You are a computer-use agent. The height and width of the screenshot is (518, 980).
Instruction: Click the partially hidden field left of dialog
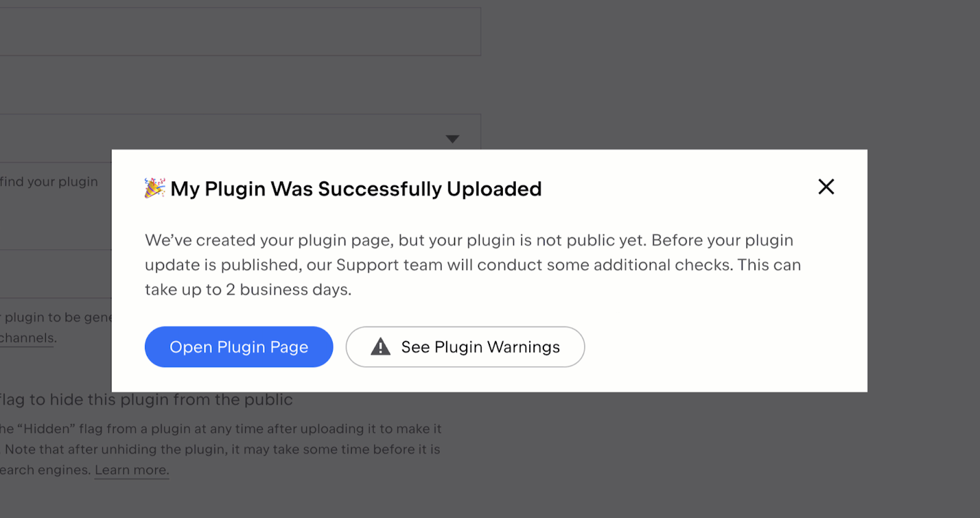pyautogui.click(x=55, y=274)
